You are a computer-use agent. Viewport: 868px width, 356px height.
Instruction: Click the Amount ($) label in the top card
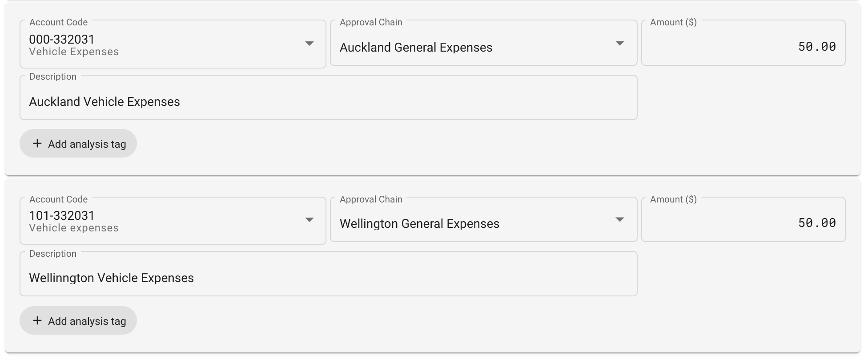coord(674,22)
